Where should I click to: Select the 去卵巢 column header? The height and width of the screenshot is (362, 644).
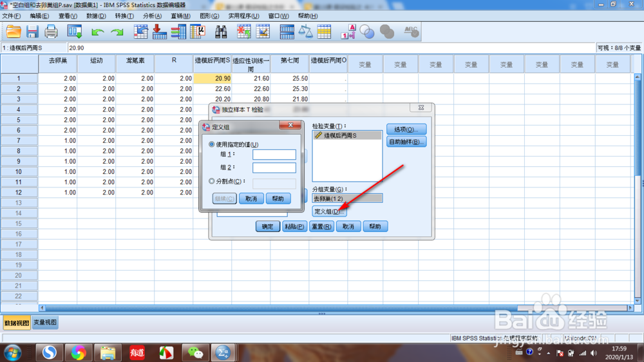tap(58, 64)
